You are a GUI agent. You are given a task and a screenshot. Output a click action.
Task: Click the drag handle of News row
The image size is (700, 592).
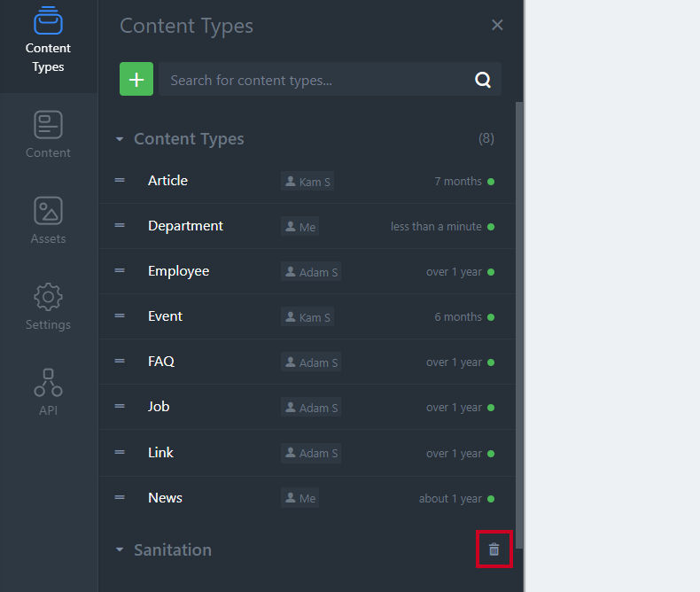[120, 497]
